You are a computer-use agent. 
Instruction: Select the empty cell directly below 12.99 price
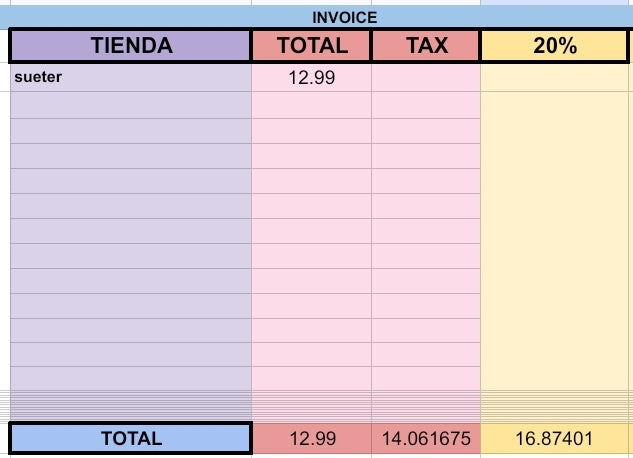click(x=312, y=105)
